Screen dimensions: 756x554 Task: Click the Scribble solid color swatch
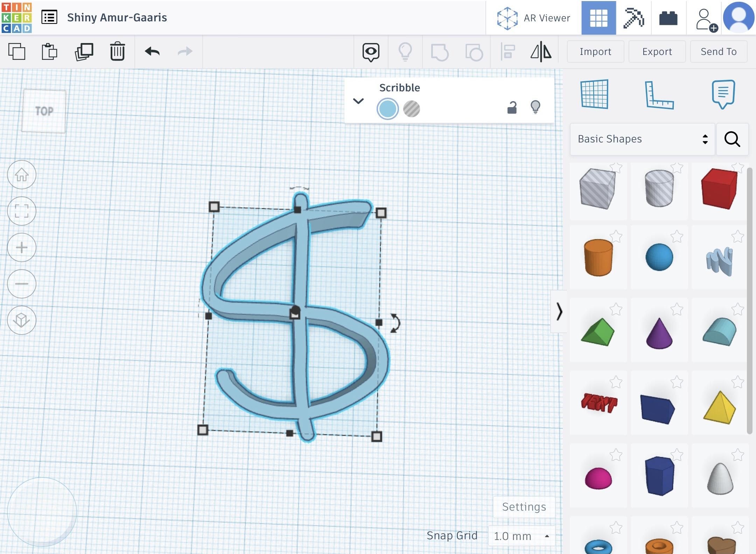[x=387, y=108]
